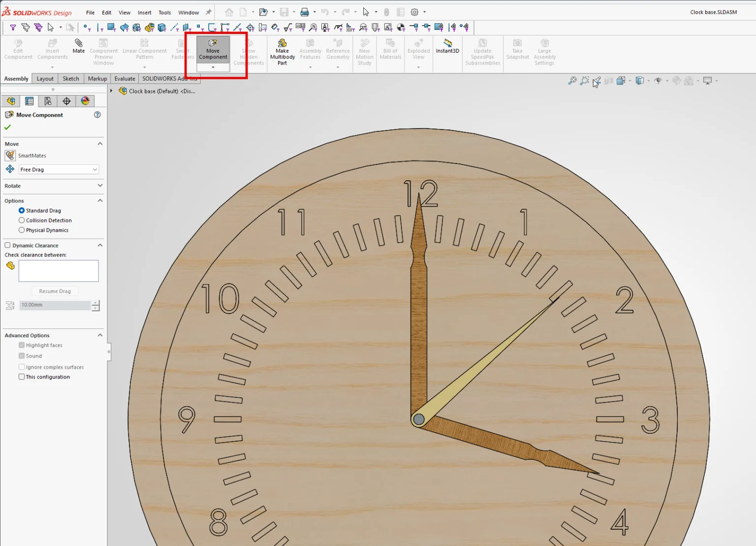Click the Print icon
The image size is (756, 546).
point(305,12)
